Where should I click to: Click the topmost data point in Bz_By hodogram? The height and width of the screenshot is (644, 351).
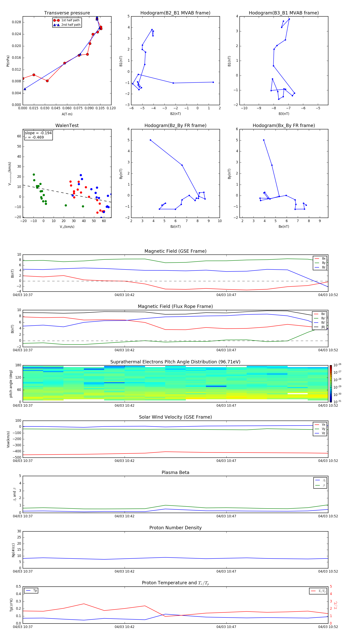tap(150, 140)
